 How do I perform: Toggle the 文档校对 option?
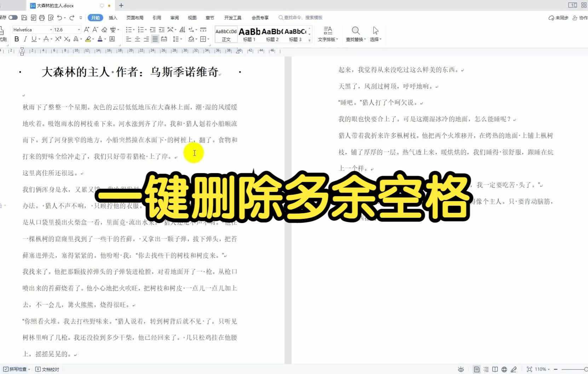point(48,369)
